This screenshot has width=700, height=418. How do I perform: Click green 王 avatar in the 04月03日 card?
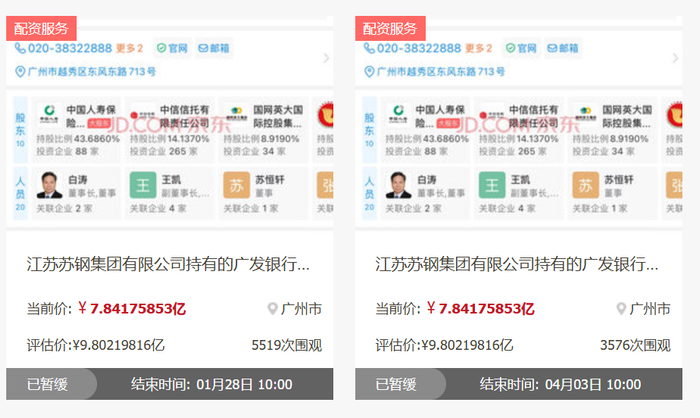point(492,185)
